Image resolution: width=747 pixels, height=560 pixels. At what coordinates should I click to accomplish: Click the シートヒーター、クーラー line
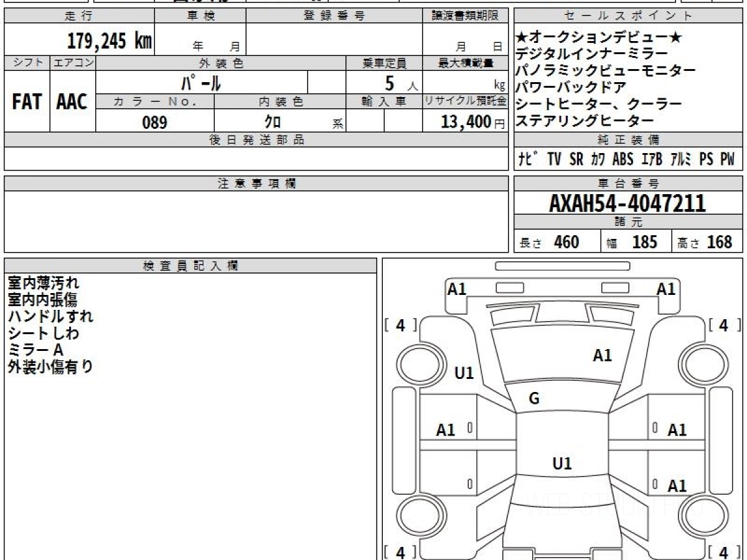coord(599,104)
